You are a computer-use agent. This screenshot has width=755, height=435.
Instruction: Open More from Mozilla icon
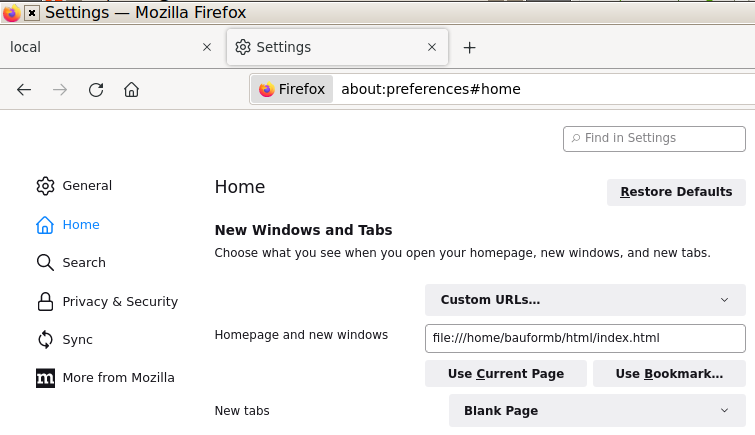45,378
